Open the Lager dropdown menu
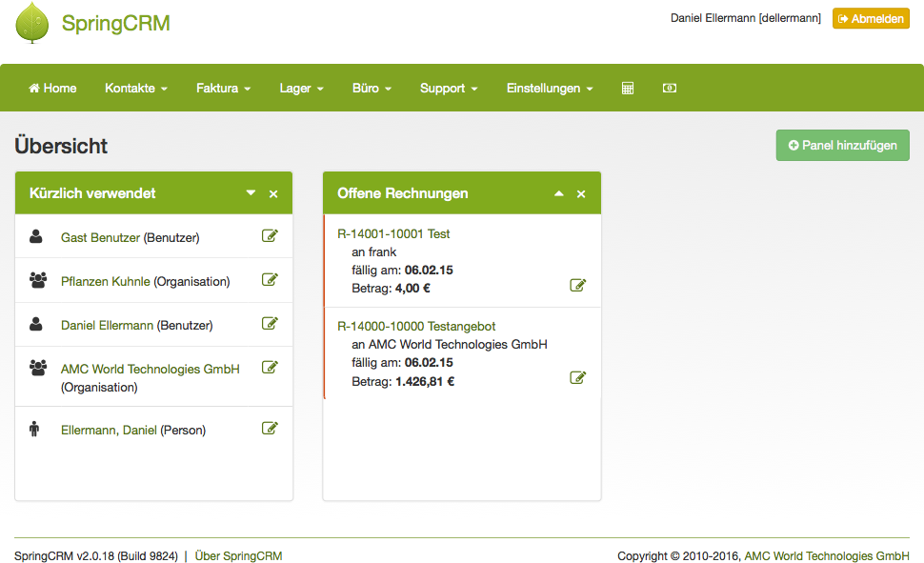 point(301,88)
